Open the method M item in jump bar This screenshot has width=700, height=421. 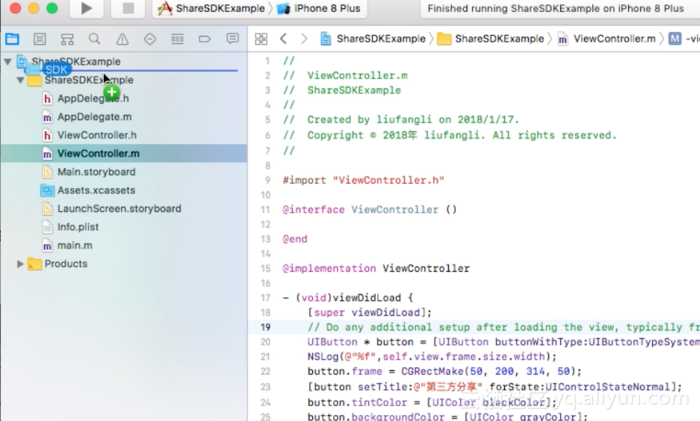click(683, 39)
